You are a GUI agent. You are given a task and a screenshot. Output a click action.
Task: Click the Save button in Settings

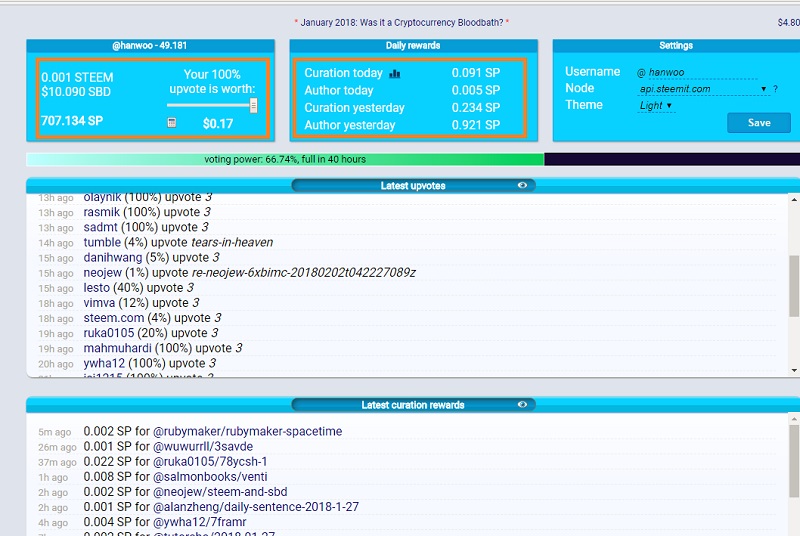[x=759, y=122]
